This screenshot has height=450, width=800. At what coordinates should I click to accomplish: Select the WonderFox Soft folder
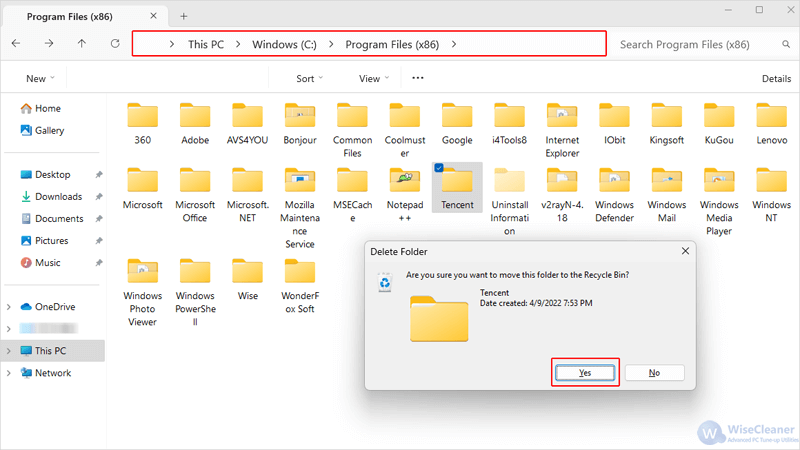click(x=300, y=286)
